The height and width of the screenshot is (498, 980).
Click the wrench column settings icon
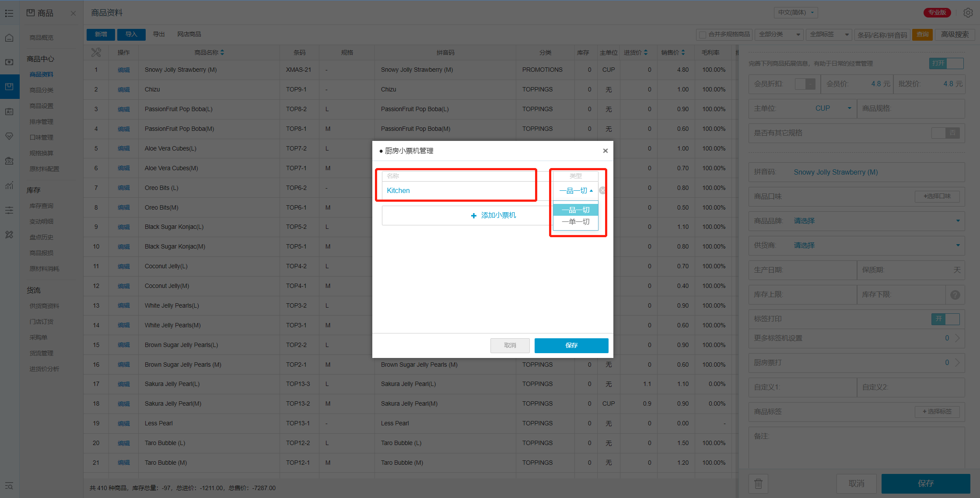tap(96, 53)
